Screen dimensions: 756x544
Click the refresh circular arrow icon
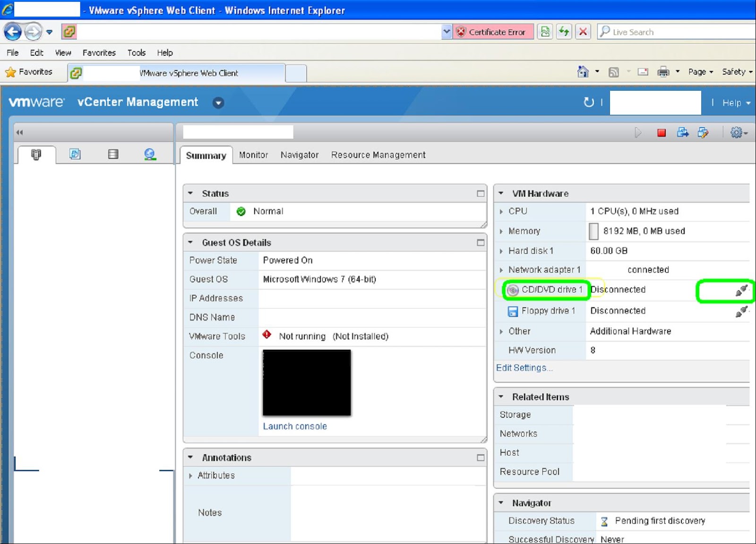[587, 102]
